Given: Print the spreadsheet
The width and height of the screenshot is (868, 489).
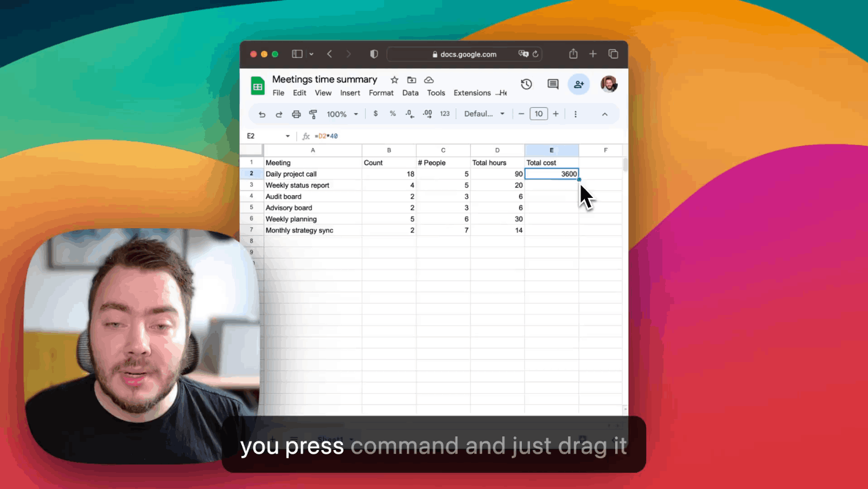Looking at the screenshot, I should [296, 114].
